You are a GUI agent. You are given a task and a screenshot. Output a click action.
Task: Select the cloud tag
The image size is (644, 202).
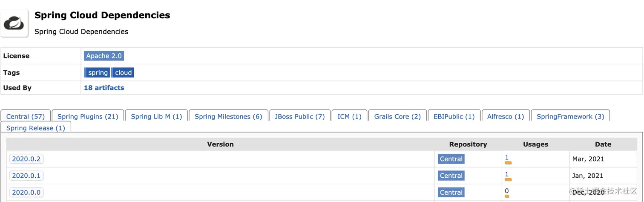coord(123,72)
